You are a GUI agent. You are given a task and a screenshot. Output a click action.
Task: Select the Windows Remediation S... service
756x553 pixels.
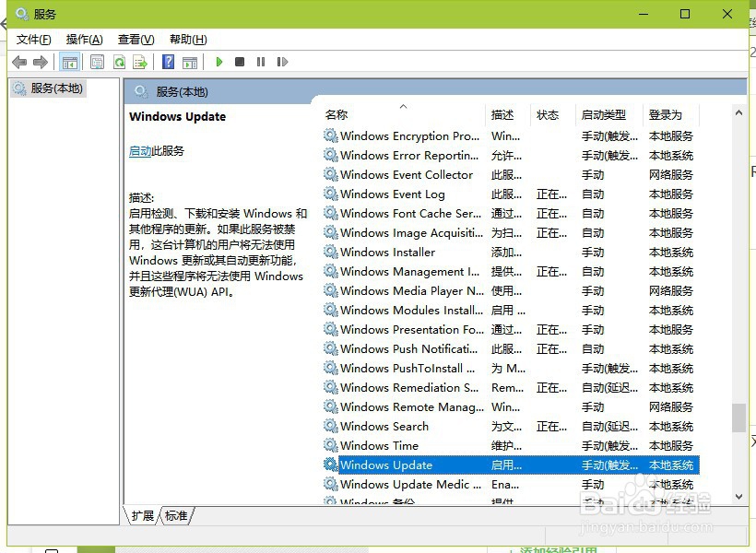511,388
